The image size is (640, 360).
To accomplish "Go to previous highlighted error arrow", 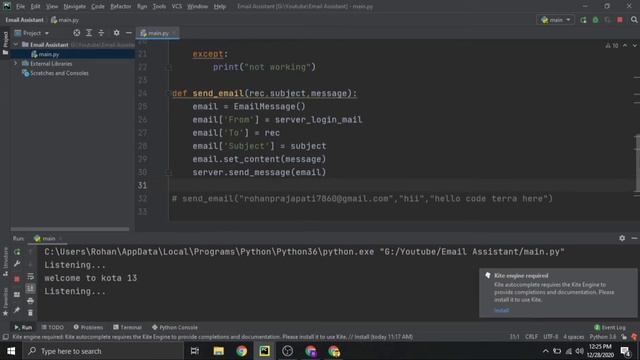I will point(625,46).
